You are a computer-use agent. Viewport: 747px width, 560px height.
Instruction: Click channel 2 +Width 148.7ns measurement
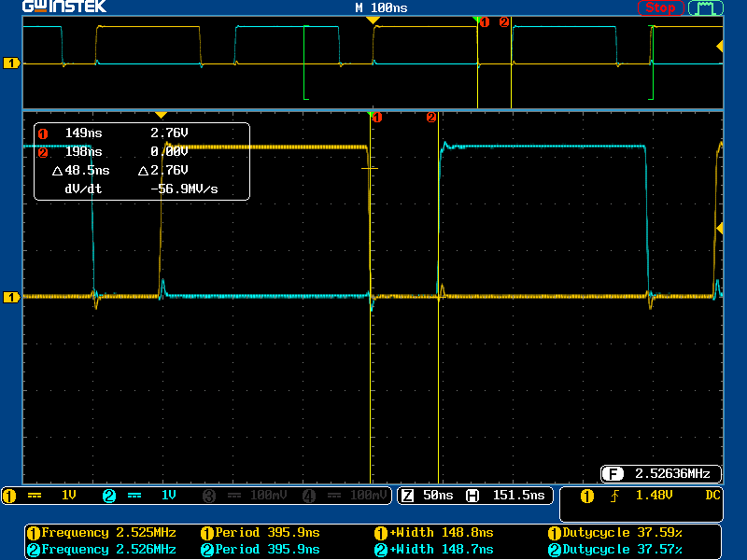click(x=434, y=550)
